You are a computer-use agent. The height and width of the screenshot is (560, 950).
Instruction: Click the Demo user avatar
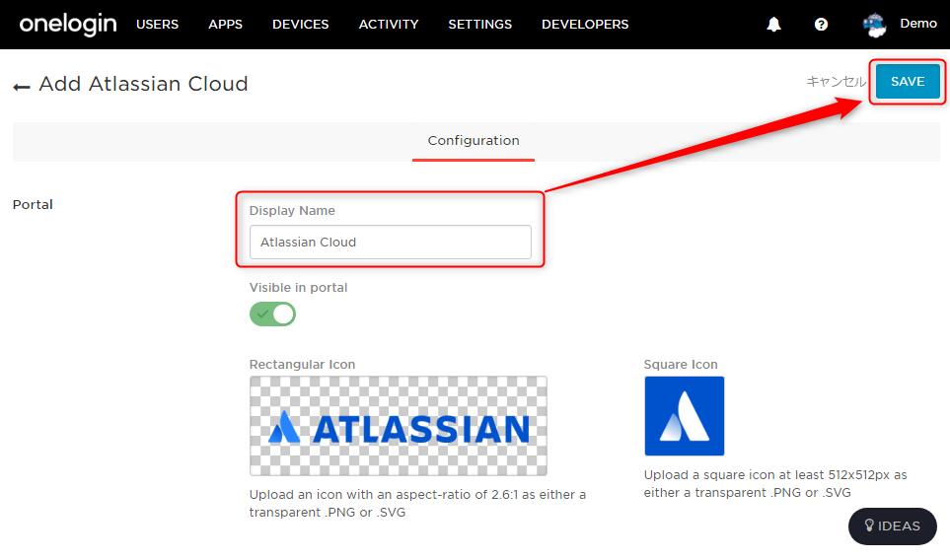[874, 25]
